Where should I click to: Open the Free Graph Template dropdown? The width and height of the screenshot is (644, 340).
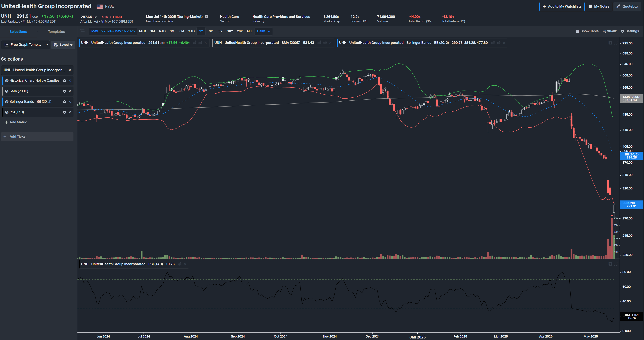tap(26, 45)
